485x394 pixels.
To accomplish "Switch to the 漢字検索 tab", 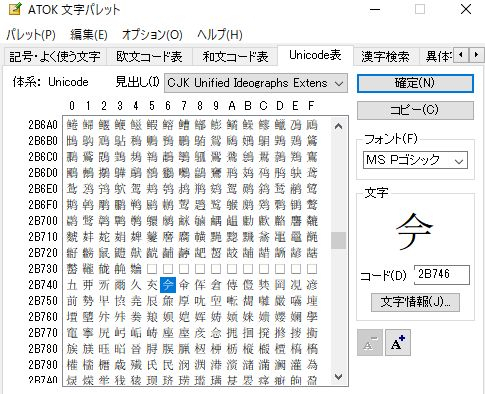I will coord(385,56).
